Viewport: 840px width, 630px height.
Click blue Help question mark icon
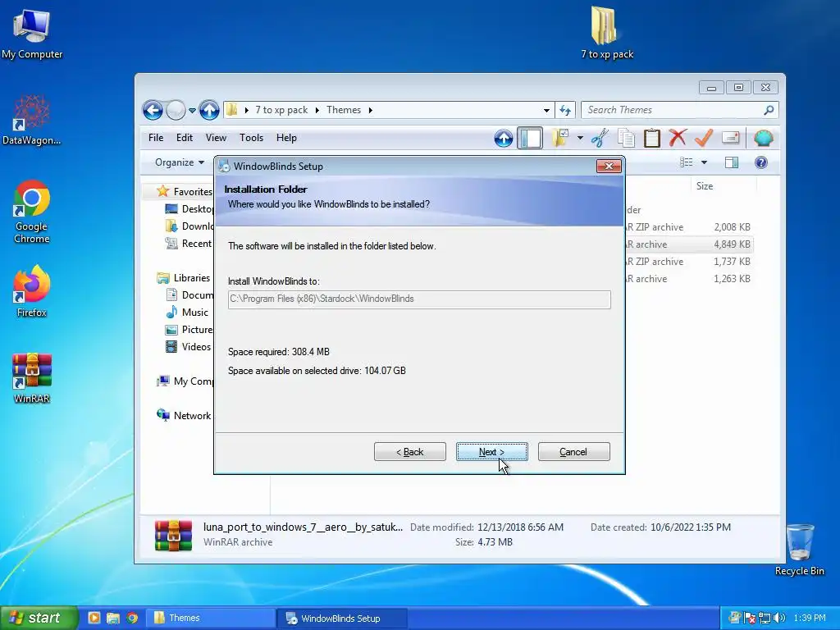[760, 162]
